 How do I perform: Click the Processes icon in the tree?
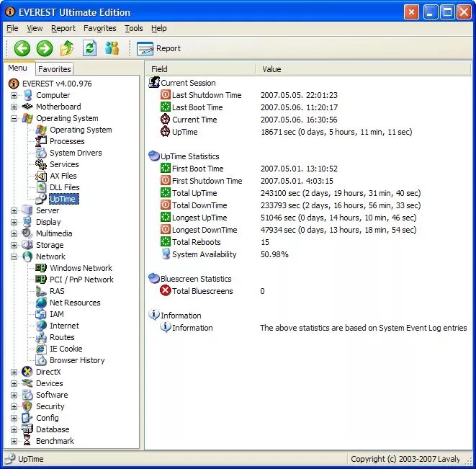[41, 141]
